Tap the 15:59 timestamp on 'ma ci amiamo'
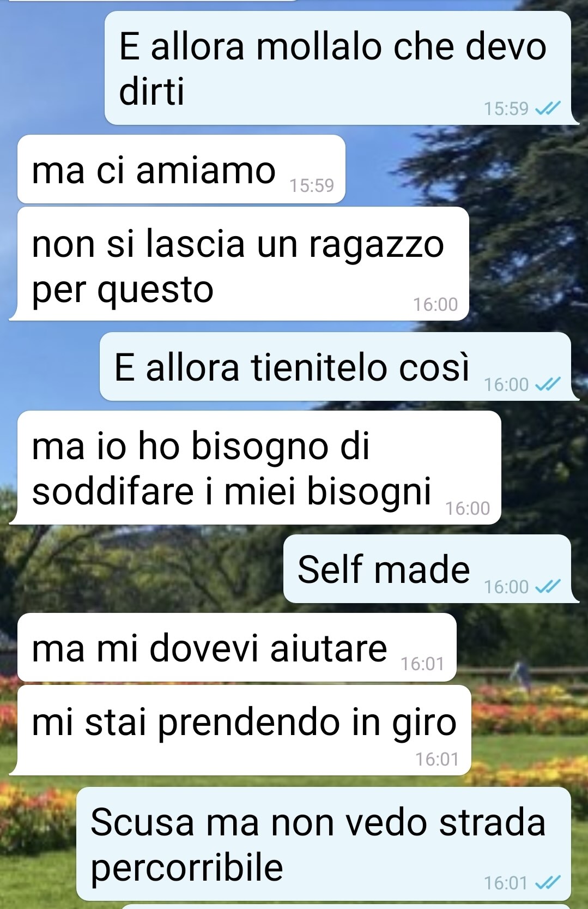The height and width of the screenshot is (909, 588). tap(312, 186)
